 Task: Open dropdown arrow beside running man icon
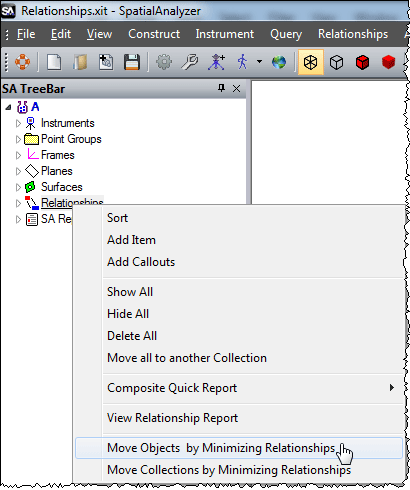[259, 62]
